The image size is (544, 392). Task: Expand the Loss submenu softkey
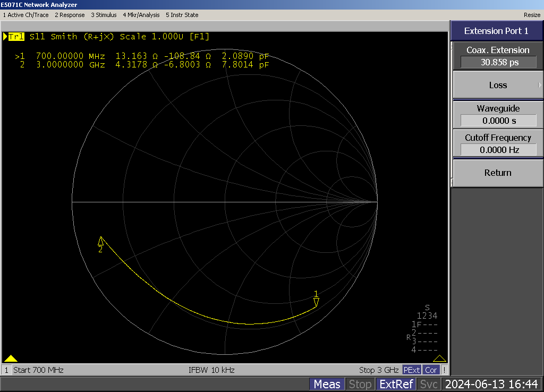(497, 85)
